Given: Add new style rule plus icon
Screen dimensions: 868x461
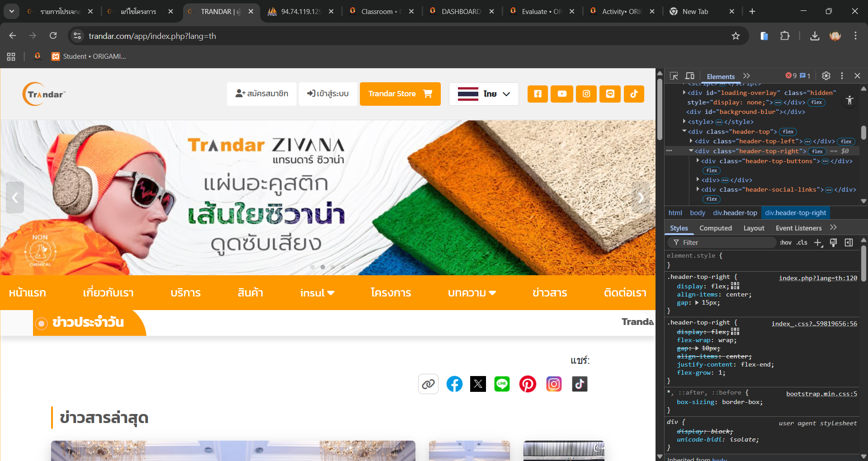Looking at the screenshot, I should pyautogui.click(x=818, y=243).
